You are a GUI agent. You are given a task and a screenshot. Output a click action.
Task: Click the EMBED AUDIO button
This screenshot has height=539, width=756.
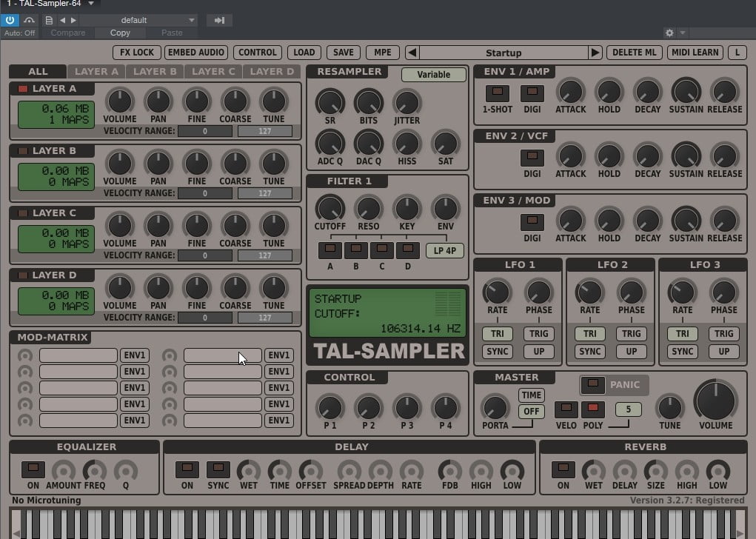click(195, 53)
